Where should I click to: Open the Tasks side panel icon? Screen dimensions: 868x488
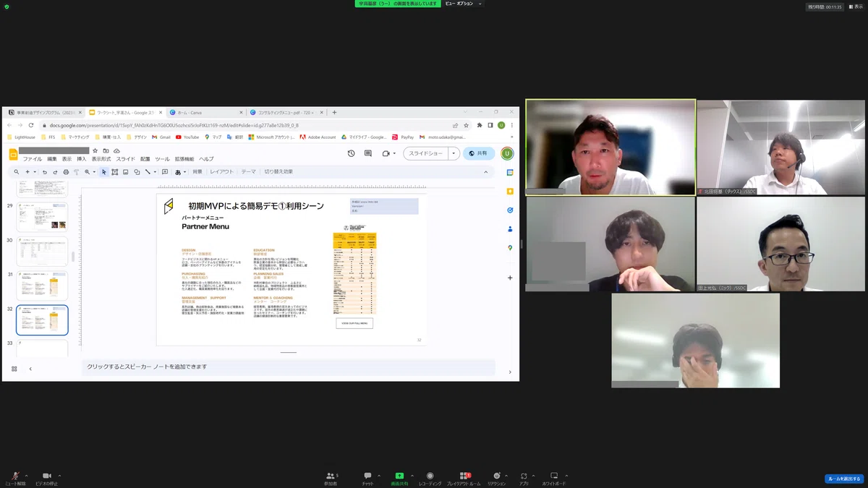[510, 210]
